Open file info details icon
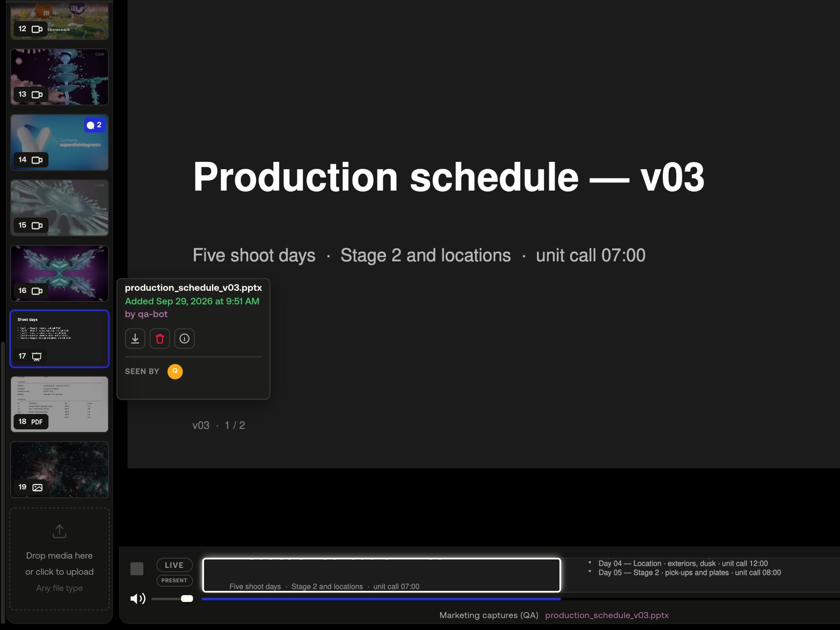 [x=184, y=338]
